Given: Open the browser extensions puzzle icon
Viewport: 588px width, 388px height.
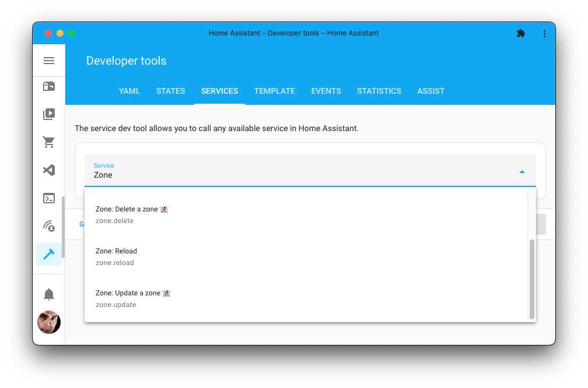Looking at the screenshot, I should (x=520, y=33).
